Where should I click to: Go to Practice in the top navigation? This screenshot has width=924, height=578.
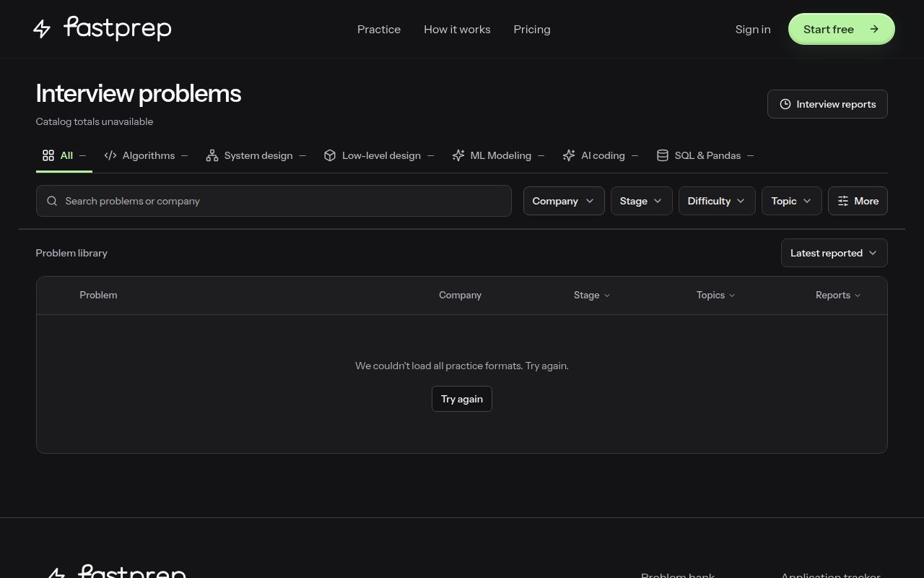(379, 29)
